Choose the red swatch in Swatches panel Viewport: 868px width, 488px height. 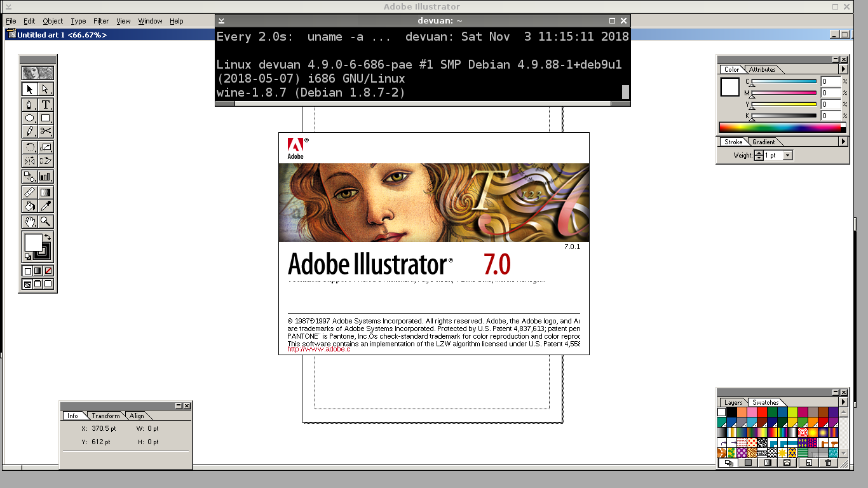(x=761, y=412)
